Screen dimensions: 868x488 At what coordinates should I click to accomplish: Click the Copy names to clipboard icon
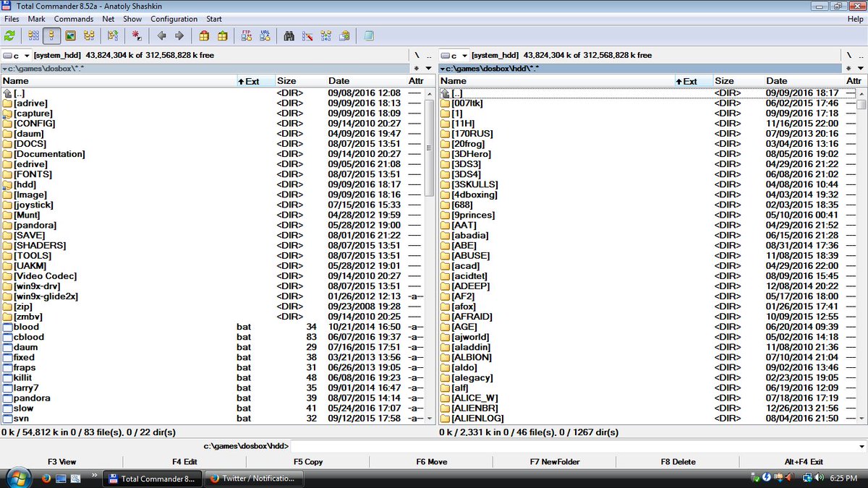coord(345,35)
